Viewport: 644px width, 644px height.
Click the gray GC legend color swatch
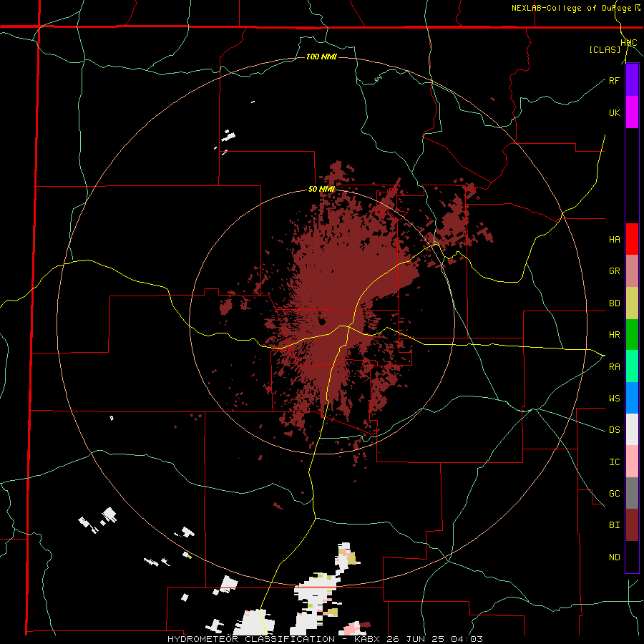[x=632, y=493]
